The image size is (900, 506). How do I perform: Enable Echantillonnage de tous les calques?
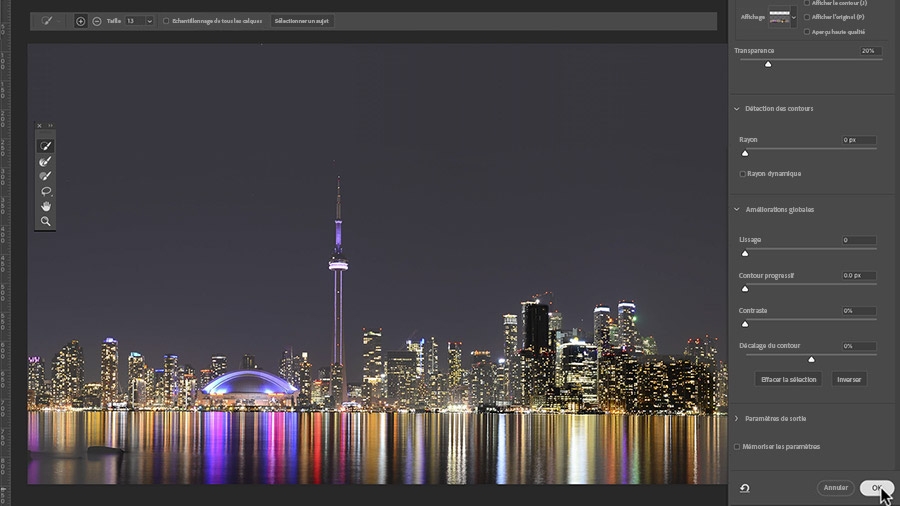pos(166,21)
